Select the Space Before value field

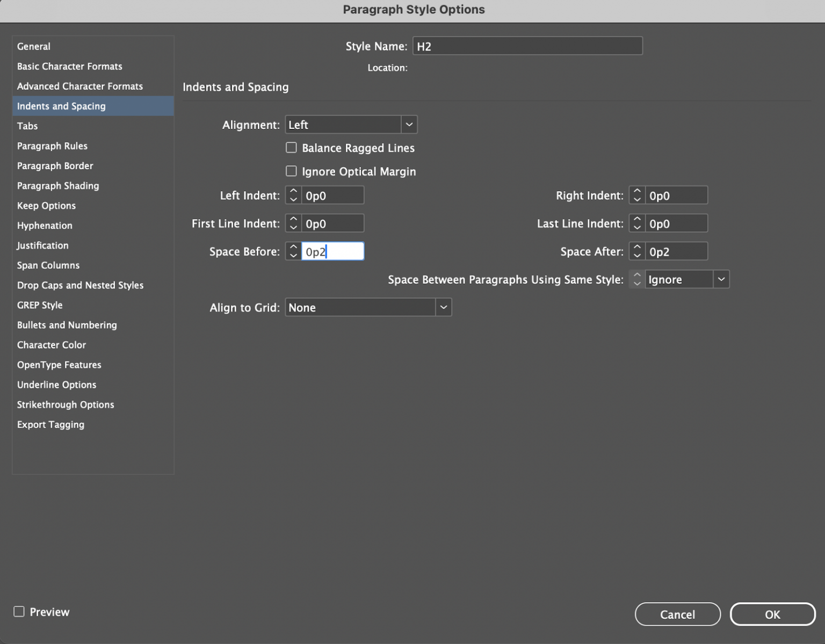(332, 251)
